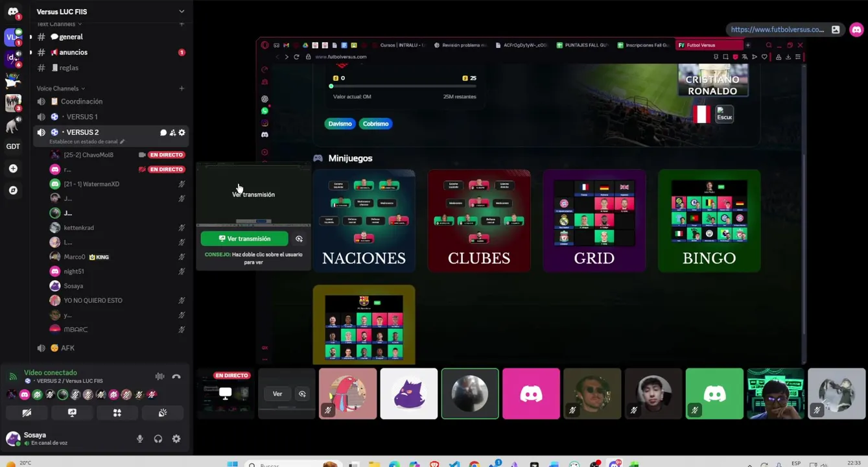Open user settings gear icon
Image resolution: width=868 pixels, height=467 pixels.
click(x=176, y=439)
